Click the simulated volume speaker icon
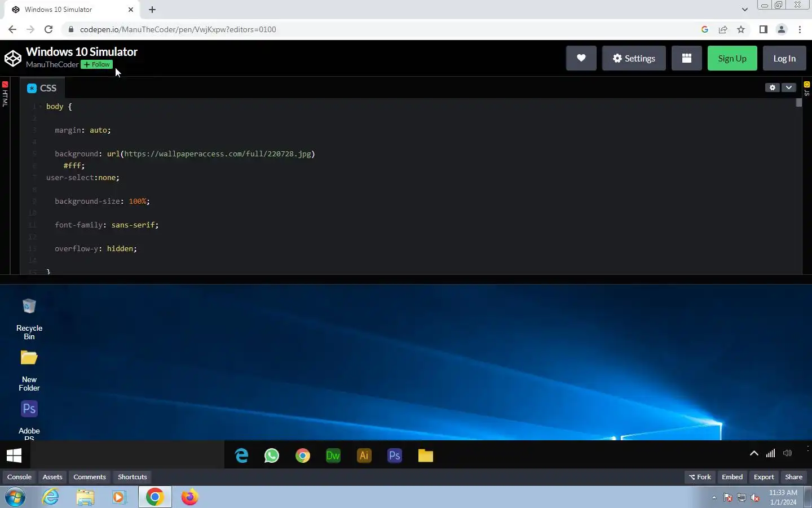The height and width of the screenshot is (508, 812). [788, 453]
